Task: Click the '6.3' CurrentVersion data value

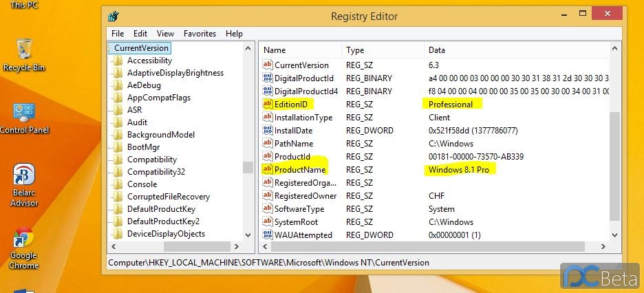Action: [434, 65]
